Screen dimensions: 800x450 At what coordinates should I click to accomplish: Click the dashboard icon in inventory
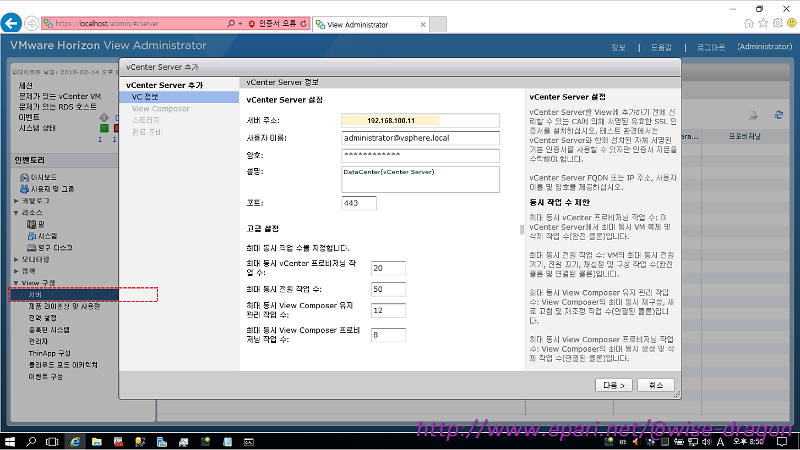(x=24, y=177)
